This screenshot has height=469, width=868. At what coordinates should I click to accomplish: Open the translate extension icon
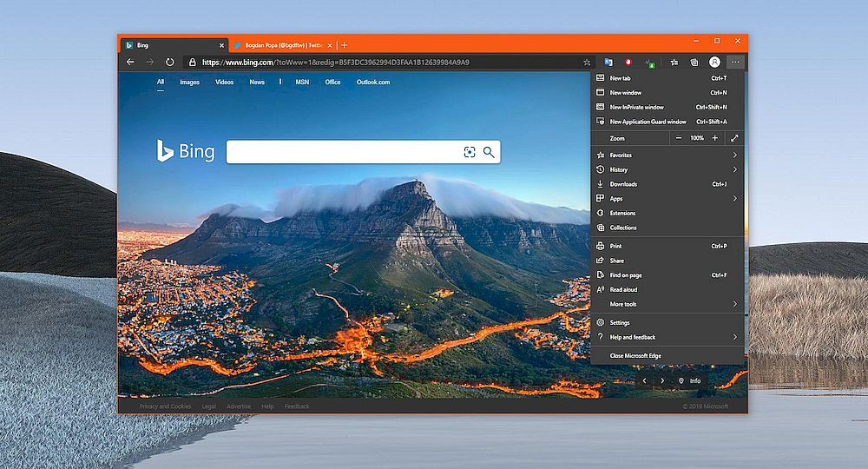608,63
